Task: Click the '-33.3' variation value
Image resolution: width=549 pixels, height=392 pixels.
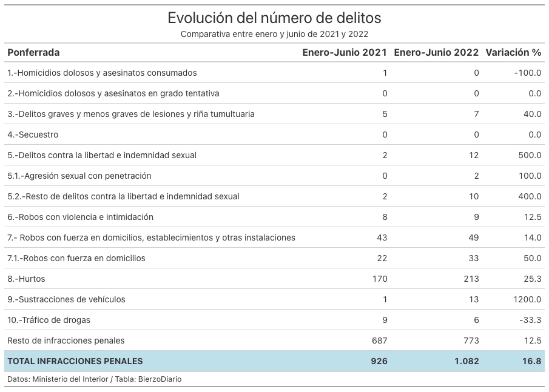Action: coord(530,321)
